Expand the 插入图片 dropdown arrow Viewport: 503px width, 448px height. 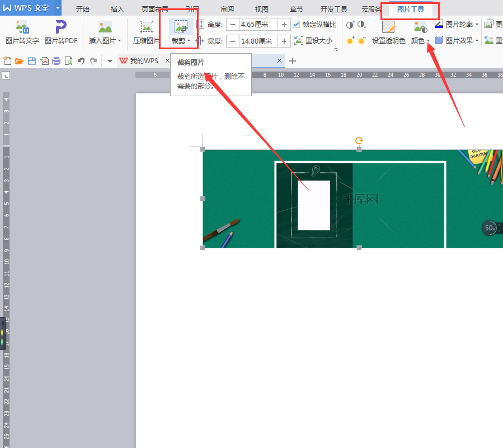(119, 41)
